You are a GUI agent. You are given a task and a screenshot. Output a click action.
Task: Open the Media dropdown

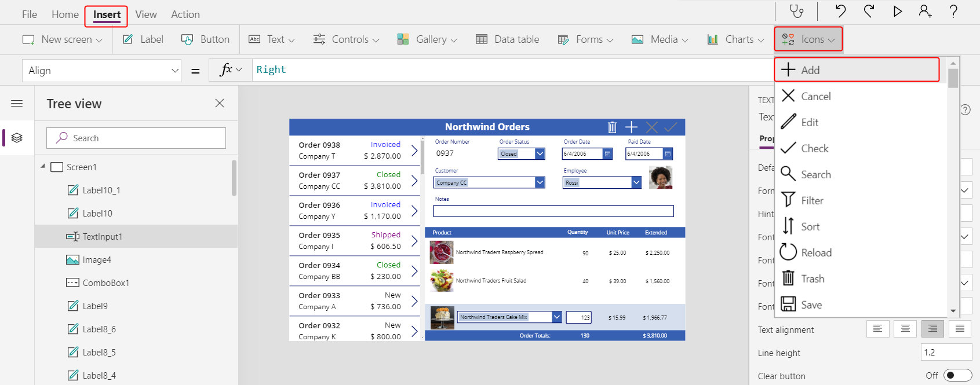660,39
